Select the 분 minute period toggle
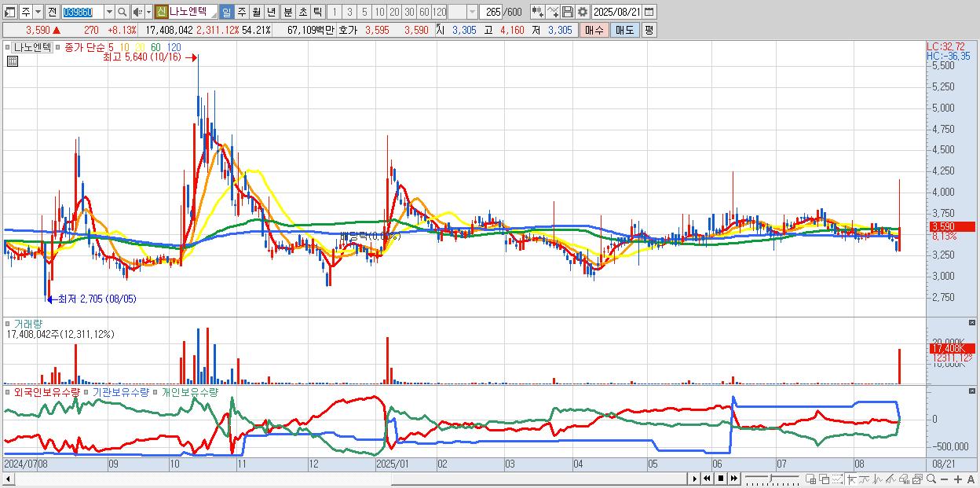Viewport: 980px width, 488px height. [287, 12]
